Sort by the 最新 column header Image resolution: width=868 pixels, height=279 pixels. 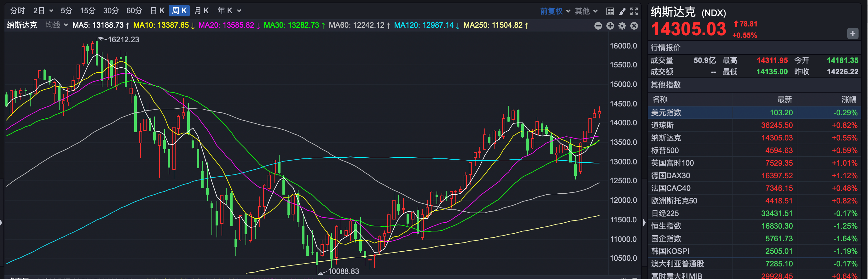pos(785,99)
